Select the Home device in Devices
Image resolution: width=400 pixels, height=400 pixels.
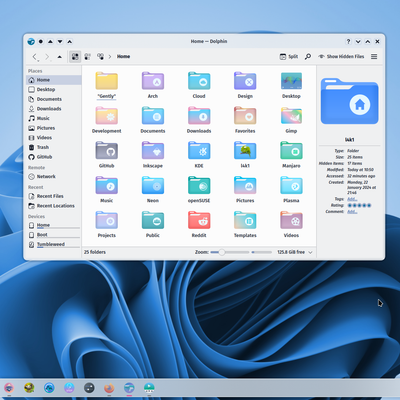54,225
